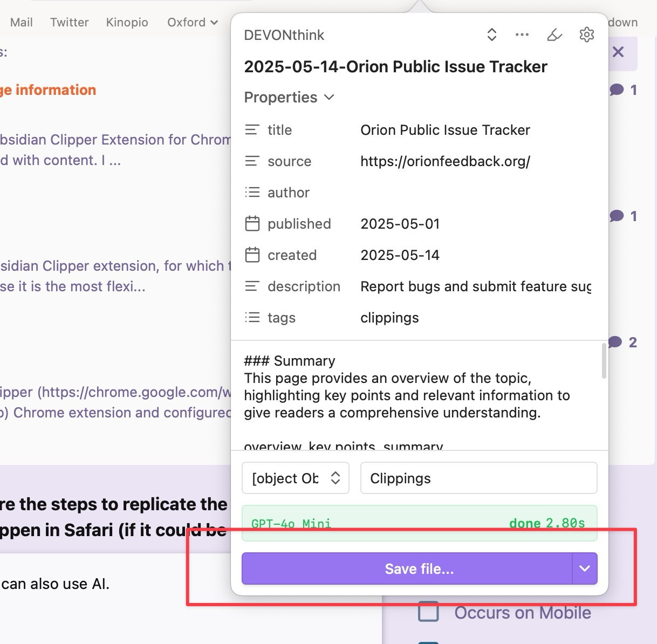Edit the source URL field
This screenshot has width=657, height=644.
coord(445,161)
